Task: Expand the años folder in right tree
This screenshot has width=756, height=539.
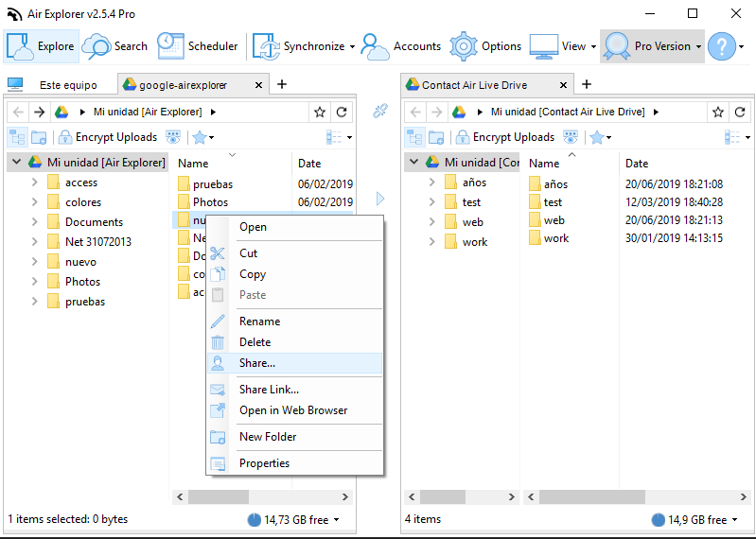Action: coord(432,183)
